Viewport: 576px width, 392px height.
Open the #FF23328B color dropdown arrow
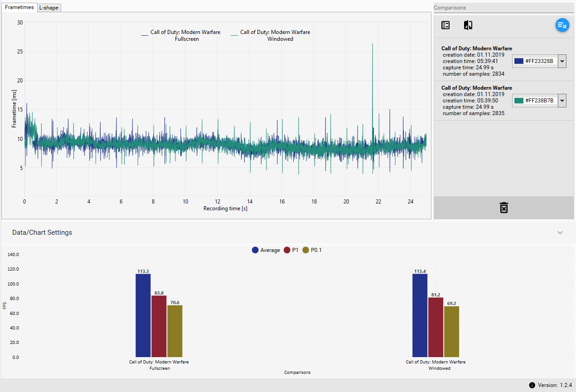click(562, 61)
